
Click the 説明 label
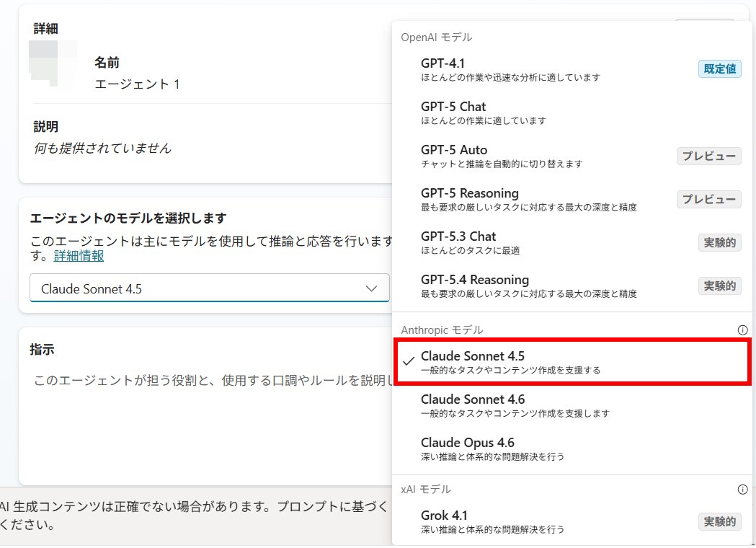tap(46, 126)
